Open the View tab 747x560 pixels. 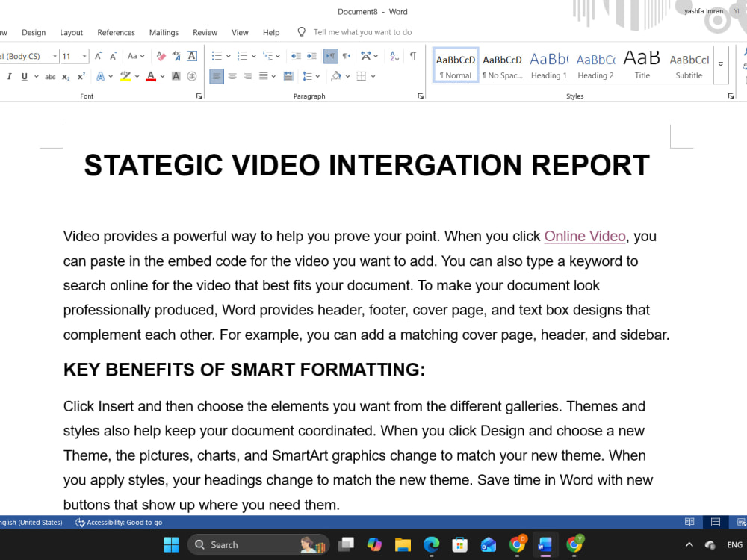(240, 32)
